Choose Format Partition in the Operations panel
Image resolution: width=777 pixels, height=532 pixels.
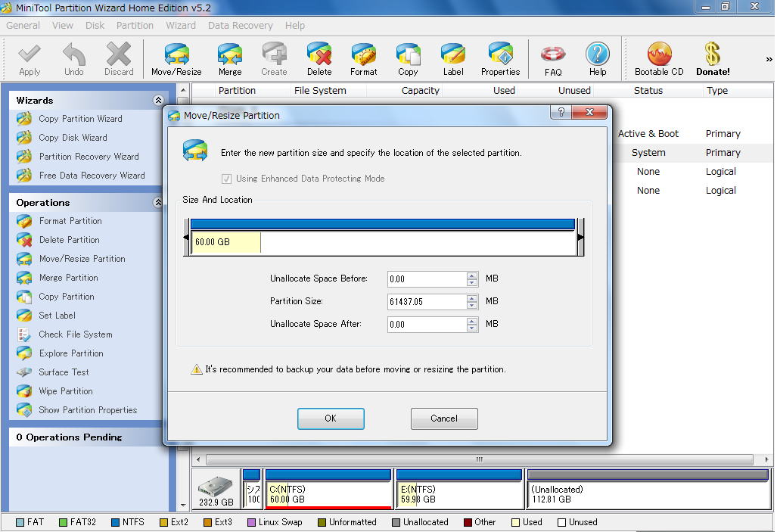tap(70, 221)
